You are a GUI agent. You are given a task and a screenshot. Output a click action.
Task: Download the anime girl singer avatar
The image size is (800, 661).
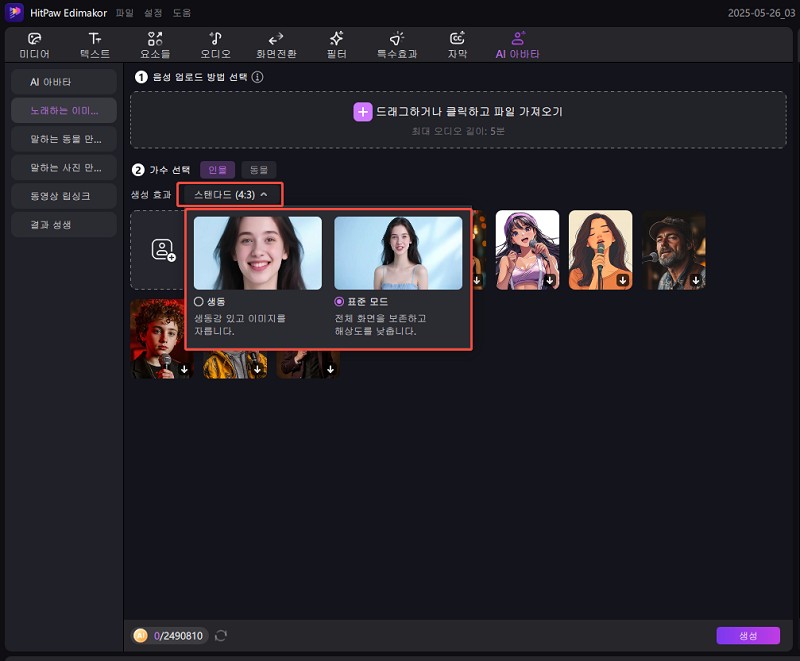pyautogui.click(x=550, y=280)
